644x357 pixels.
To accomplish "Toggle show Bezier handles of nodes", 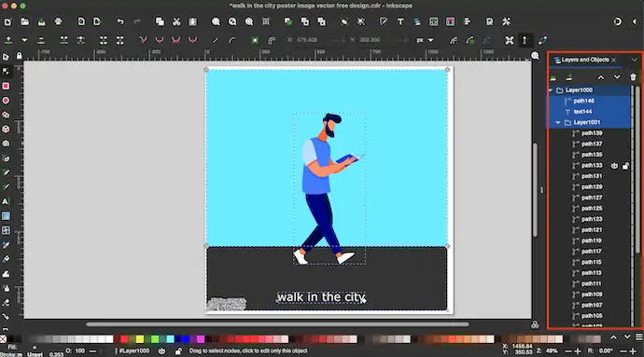I will pos(525,40).
